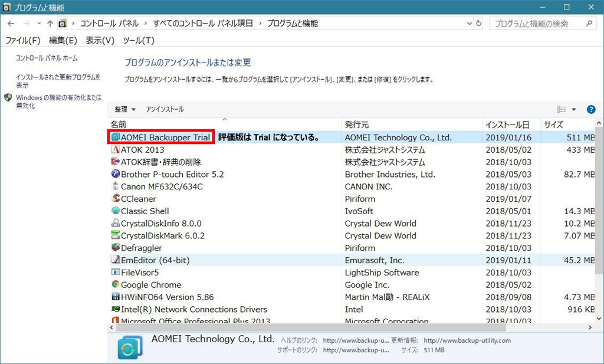Click the CrystalDiskInfo 8.0.0 icon
604x364 pixels.
coord(115,223)
